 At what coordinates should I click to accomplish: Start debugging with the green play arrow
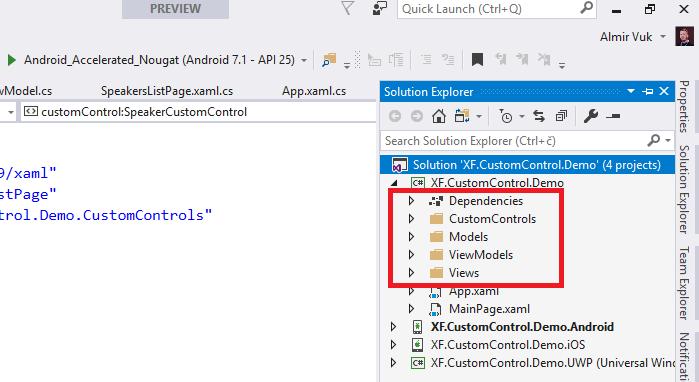point(12,60)
